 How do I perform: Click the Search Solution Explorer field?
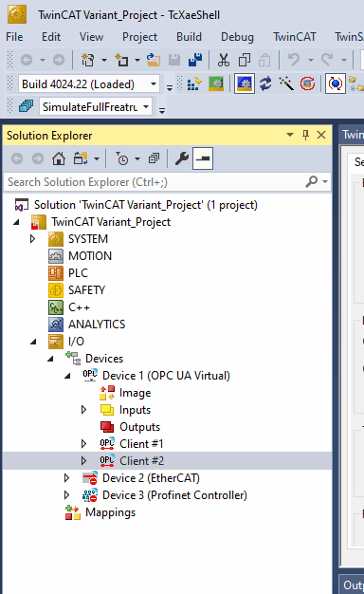[155, 182]
